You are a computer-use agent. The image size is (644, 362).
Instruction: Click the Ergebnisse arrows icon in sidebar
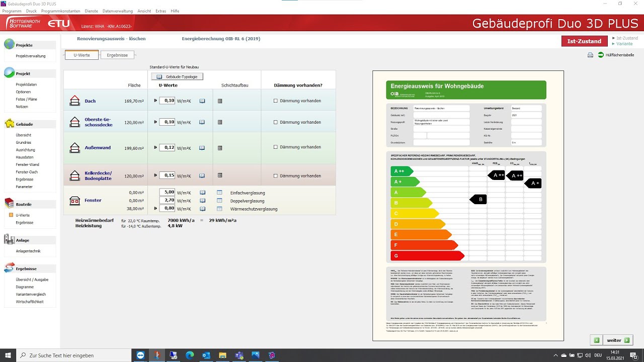click(x=9, y=267)
